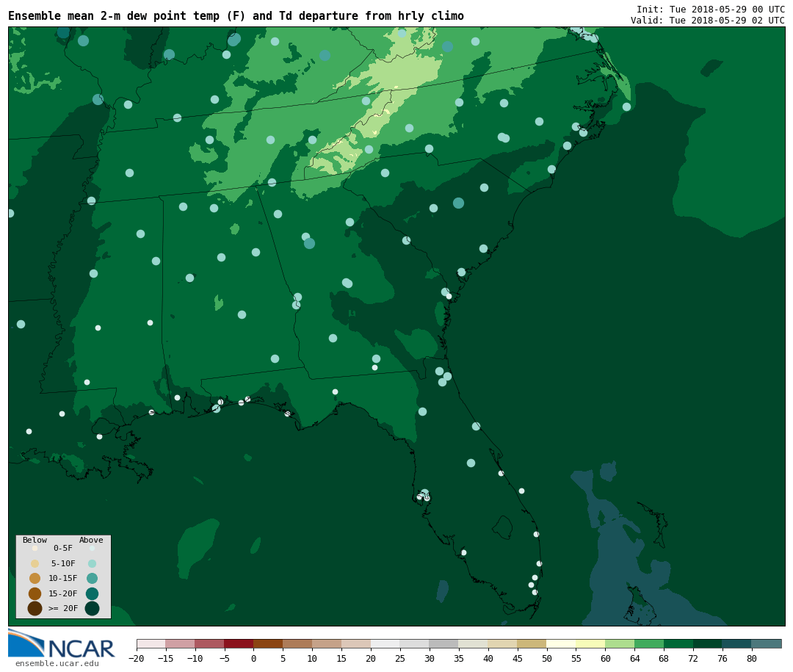The height and width of the screenshot is (672, 793).
Task: Click the dark brown 'Below >= 20F' legend circle
Action: tap(35, 608)
